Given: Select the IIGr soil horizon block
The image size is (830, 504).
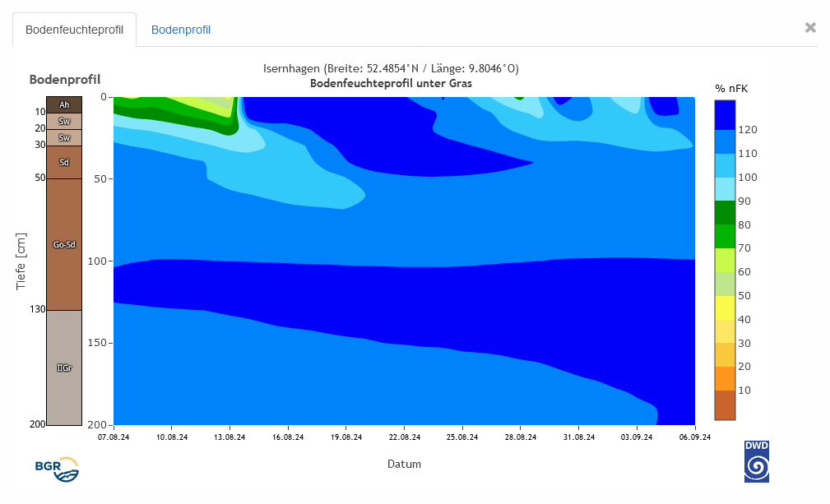Looking at the screenshot, I should 64,368.
